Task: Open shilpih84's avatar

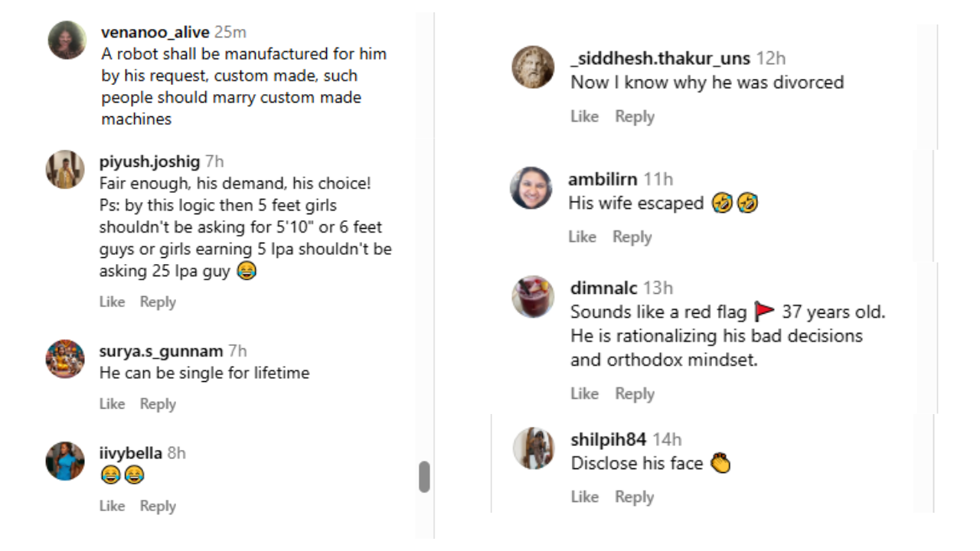Action: click(x=533, y=448)
